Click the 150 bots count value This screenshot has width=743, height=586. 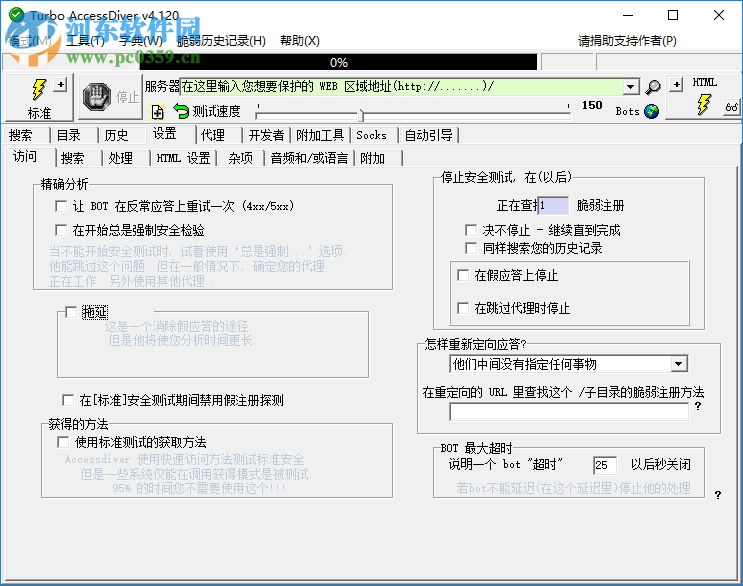click(592, 105)
